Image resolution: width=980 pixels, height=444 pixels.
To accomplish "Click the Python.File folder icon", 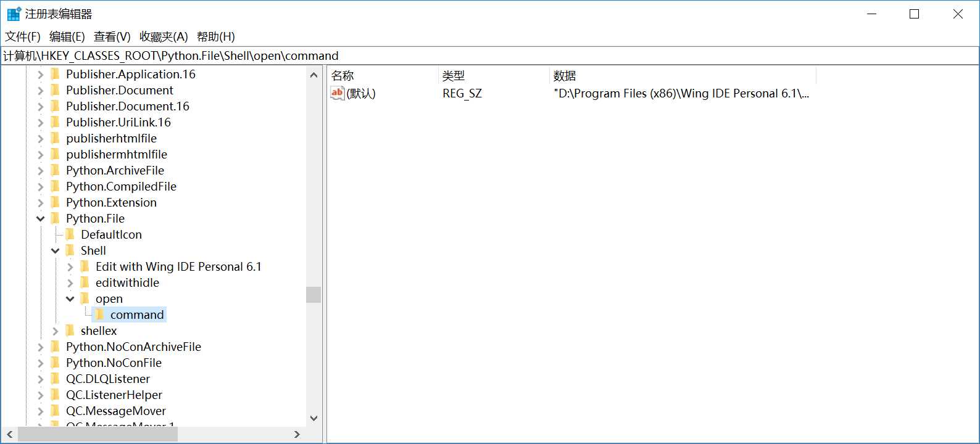I will coord(55,218).
